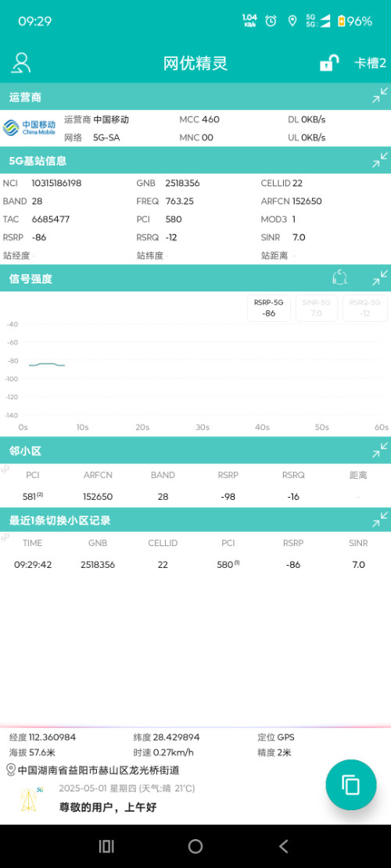
Task: Tap the Android back button
Action: pos(284,846)
